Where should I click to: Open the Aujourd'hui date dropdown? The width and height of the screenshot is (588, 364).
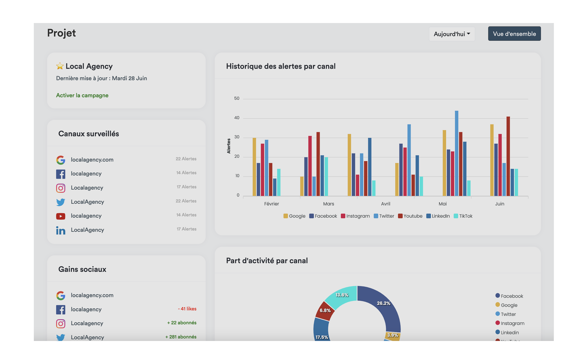point(452,34)
